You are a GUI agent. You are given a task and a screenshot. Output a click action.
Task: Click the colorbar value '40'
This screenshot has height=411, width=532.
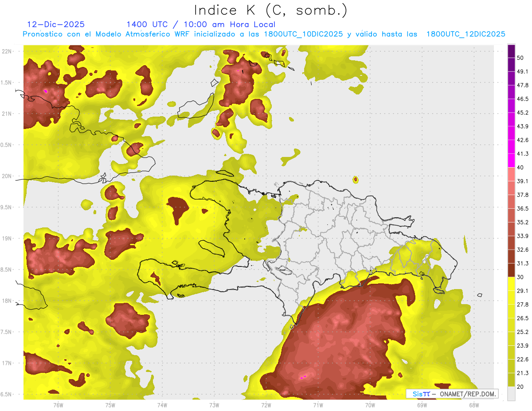(520, 168)
